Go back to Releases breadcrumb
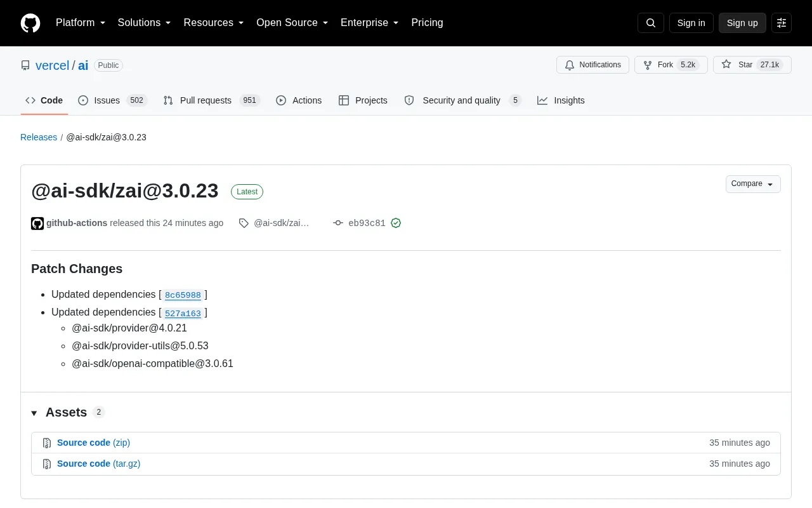 click(39, 137)
